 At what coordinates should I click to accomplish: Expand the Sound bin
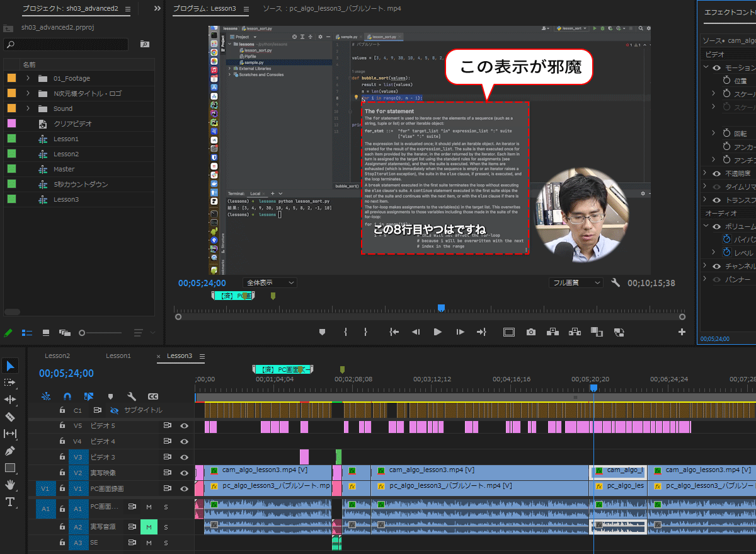(28, 108)
